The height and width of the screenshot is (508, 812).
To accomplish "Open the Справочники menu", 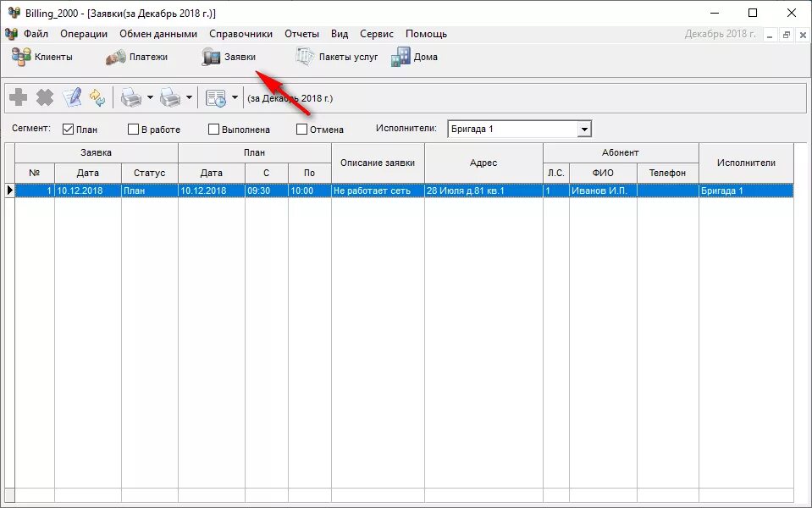I will [240, 34].
